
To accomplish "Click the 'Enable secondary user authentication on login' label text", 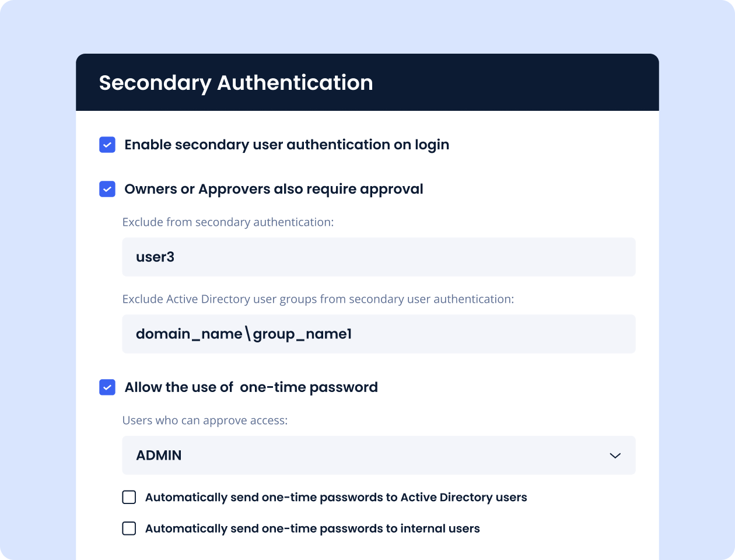I will pos(286,145).
